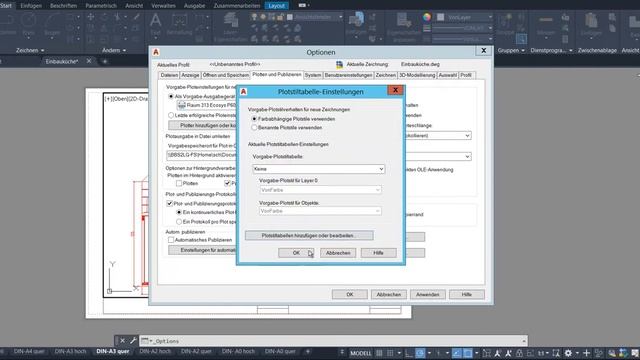Select Als Vorgabe Ausgabegerät radio button
Image resolution: width=640 pixels, height=360 pixels.
(x=171, y=96)
